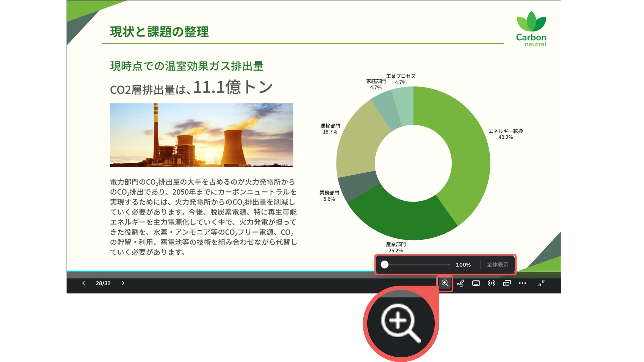Open keyboard shortcuts (magic shortcuts) icon
644x362 pixels.
[476, 283]
